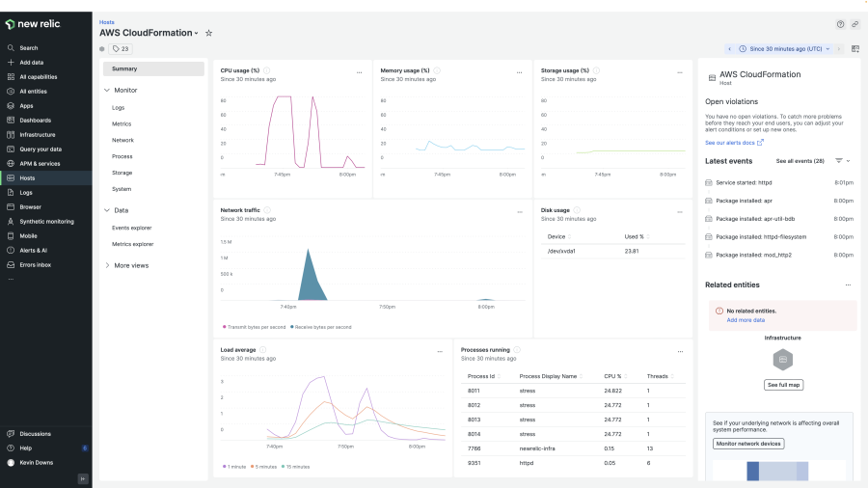Viewport: 868px width, 488px height.
Task: Click Monitor network devices button
Action: [x=748, y=444]
